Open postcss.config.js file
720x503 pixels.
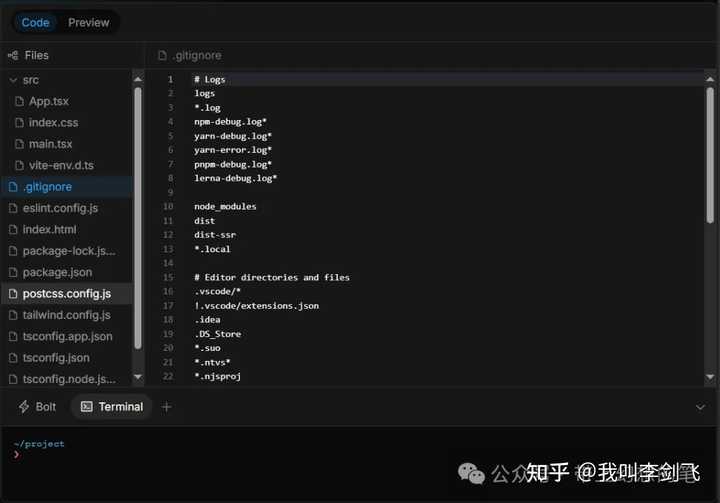point(66,293)
